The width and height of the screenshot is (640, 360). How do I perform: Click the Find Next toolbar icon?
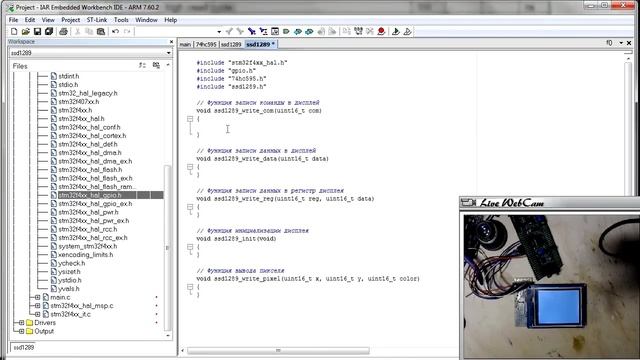(x=240, y=31)
